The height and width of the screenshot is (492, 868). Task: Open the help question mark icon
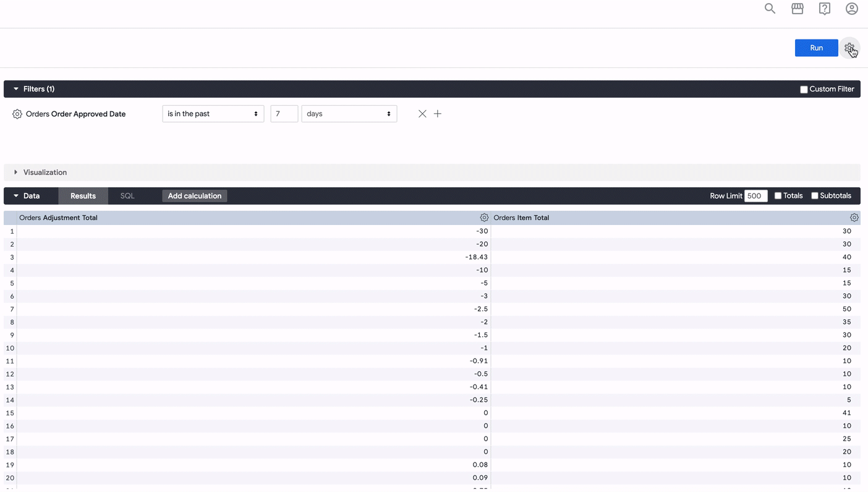click(x=825, y=9)
